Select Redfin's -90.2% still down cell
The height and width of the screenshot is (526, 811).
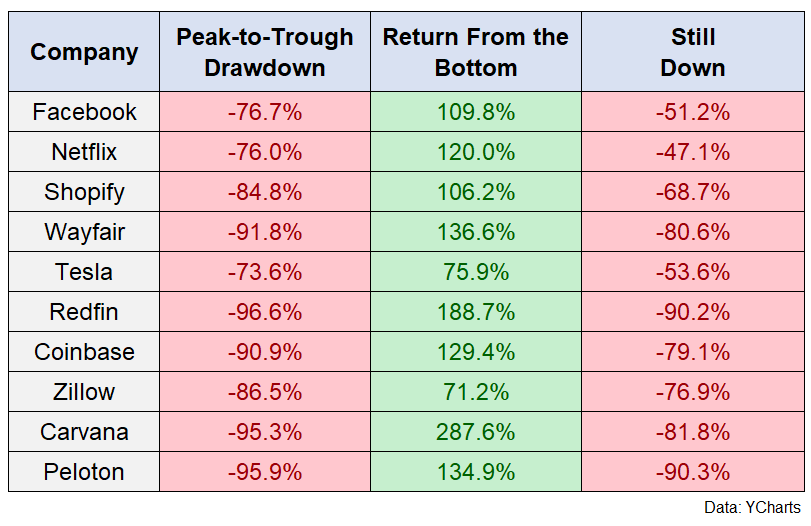[693, 312]
